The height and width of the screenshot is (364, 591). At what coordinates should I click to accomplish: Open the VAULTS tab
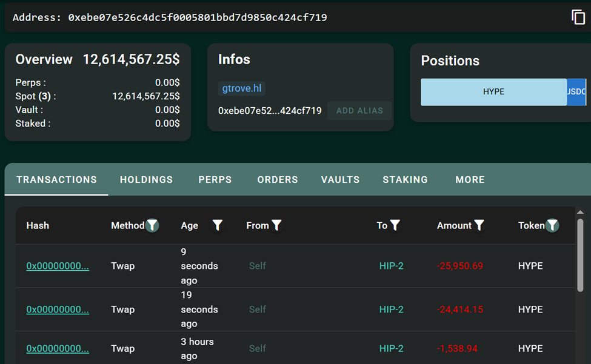point(340,179)
